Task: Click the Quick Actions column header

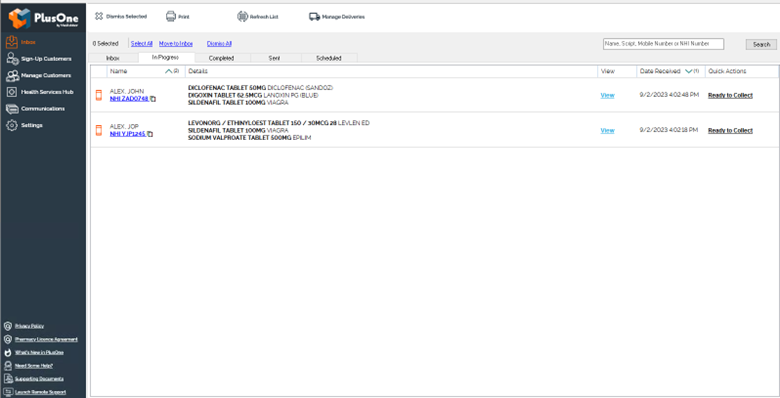Action: pyautogui.click(x=727, y=71)
